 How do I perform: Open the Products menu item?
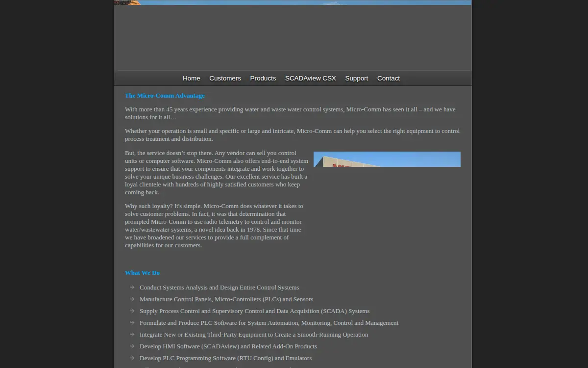263,79
